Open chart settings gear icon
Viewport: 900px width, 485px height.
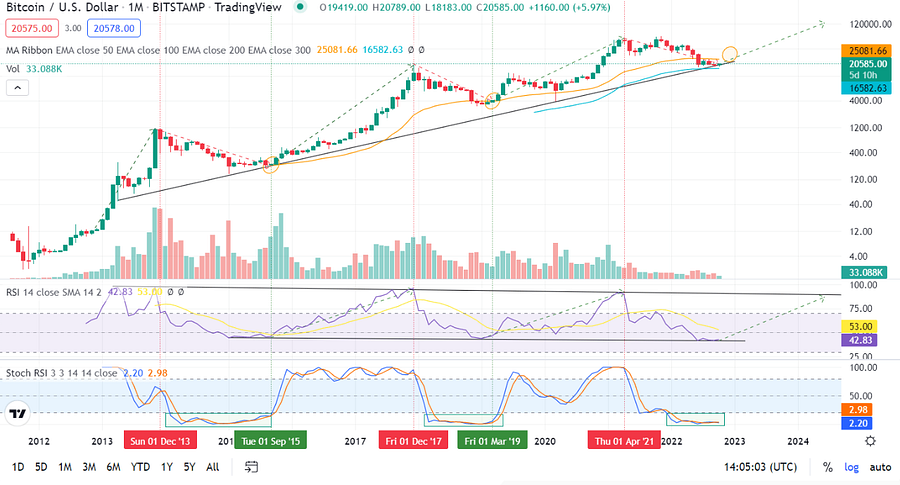point(870,441)
